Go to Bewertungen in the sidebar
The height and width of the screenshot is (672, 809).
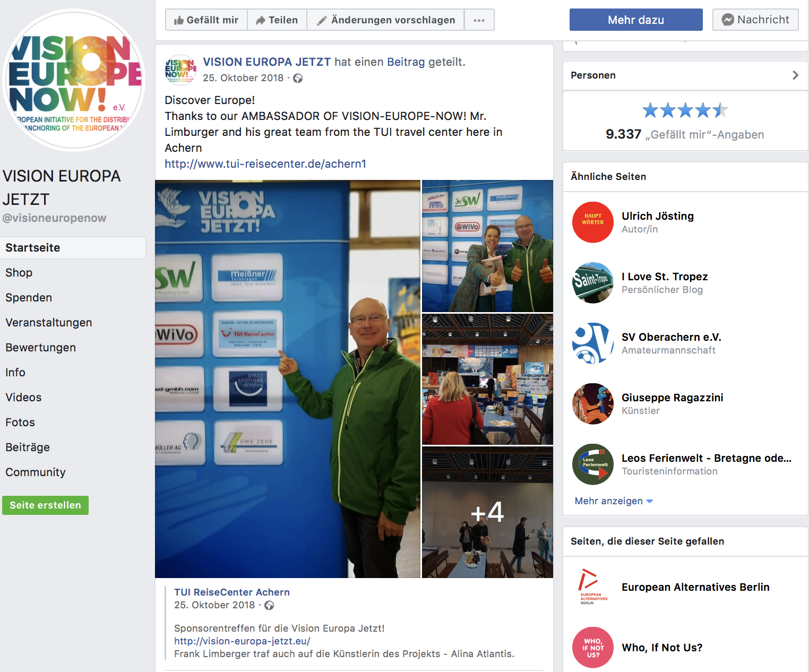point(41,348)
